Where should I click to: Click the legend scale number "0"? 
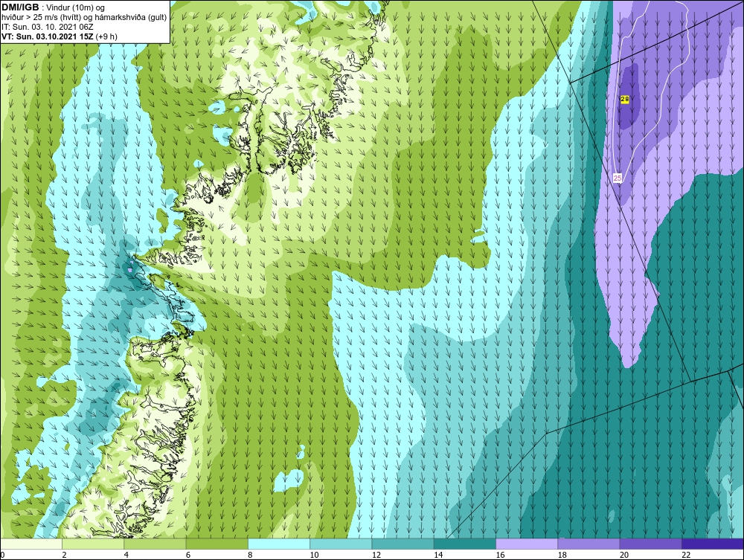click(x=2, y=556)
